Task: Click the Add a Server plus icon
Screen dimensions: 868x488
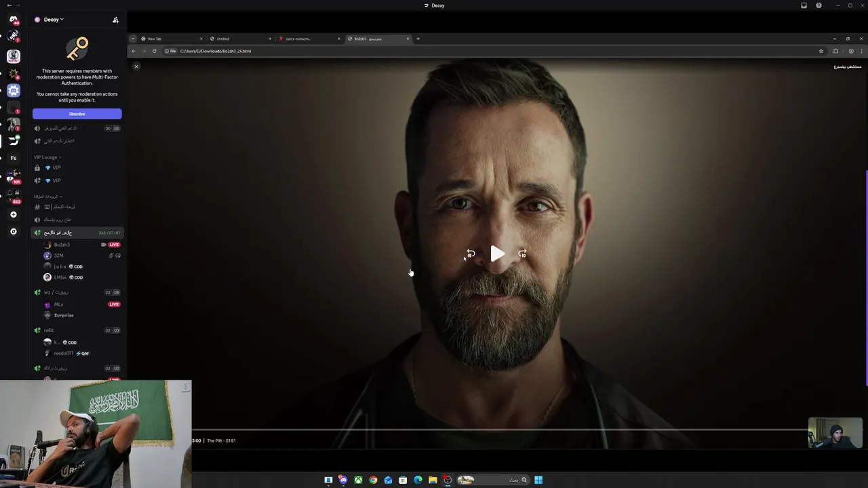Action: coord(14,214)
